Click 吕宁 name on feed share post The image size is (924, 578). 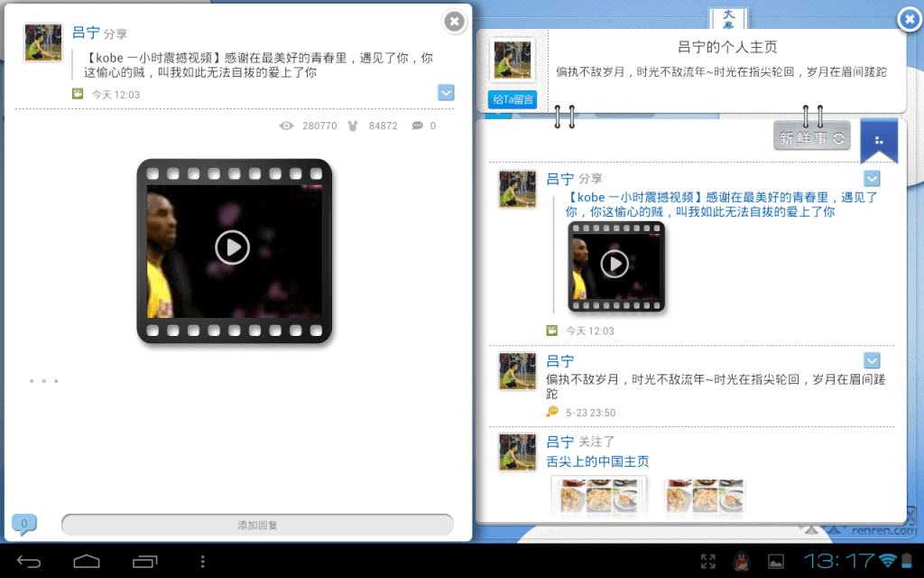pos(559,179)
